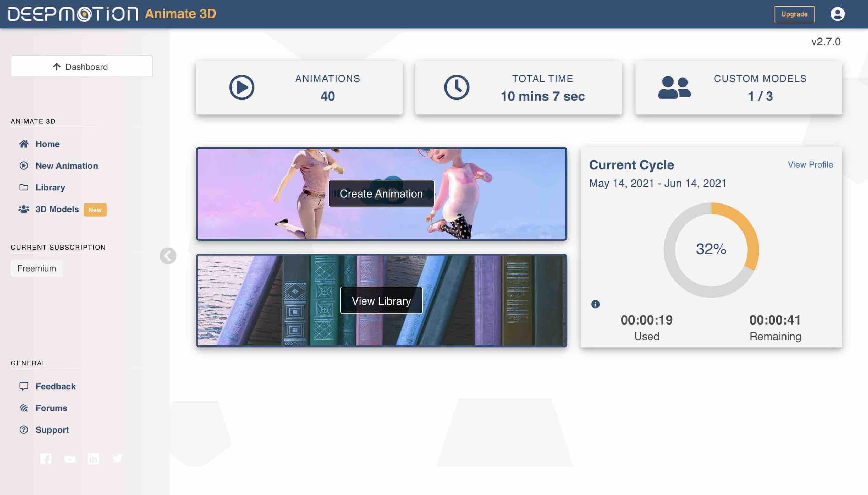868x495 pixels.
Task: Open Library from the sidebar
Action: coord(50,187)
